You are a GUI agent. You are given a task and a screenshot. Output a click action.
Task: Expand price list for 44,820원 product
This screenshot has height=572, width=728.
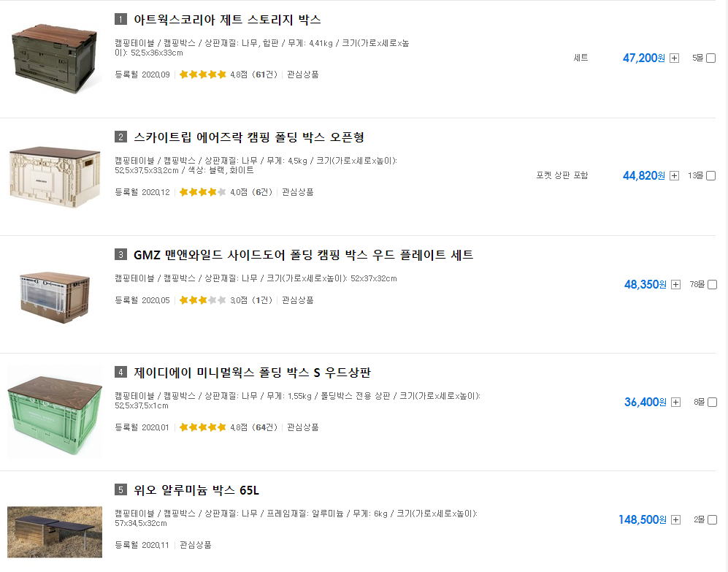pos(675,175)
